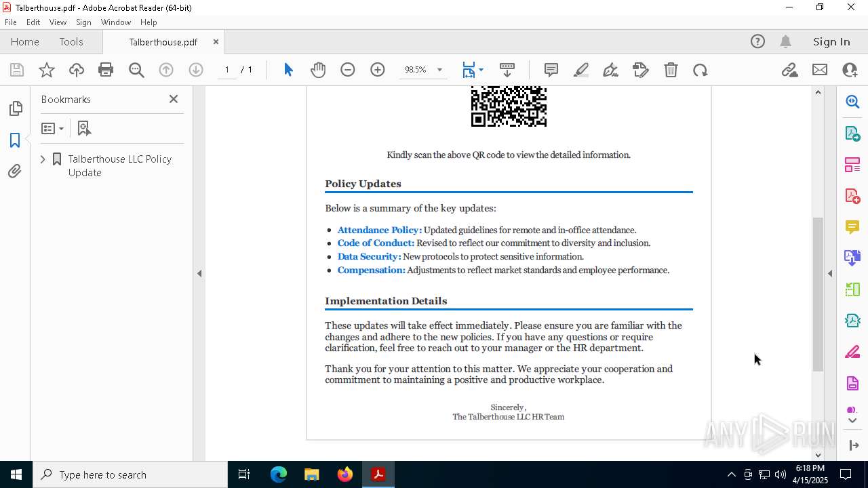Go to next page arrow
The image size is (868, 488).
coord(196,70)
